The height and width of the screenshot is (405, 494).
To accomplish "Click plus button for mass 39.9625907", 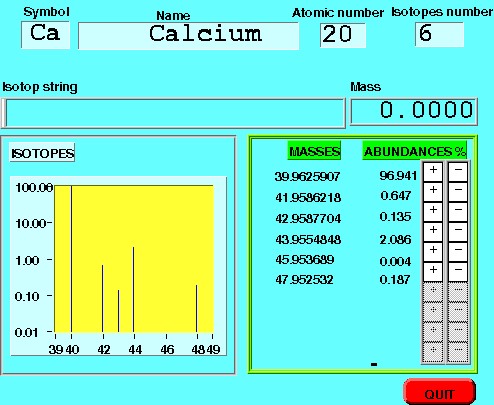I will tap(433, 171).
